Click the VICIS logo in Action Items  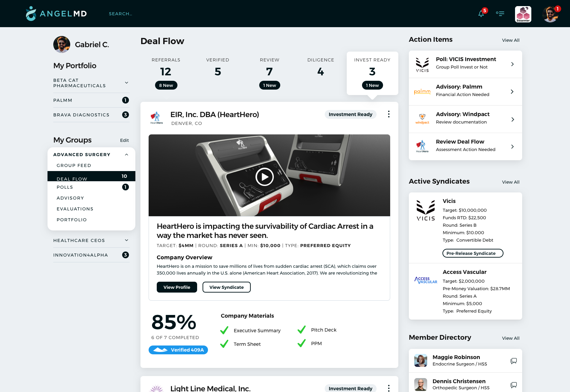(422, 64)
